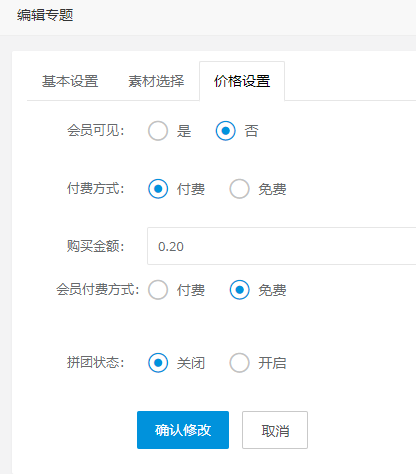Click the 确认修改 button
This screenshot has height=474, width=416.
click(x=183, y=430)
